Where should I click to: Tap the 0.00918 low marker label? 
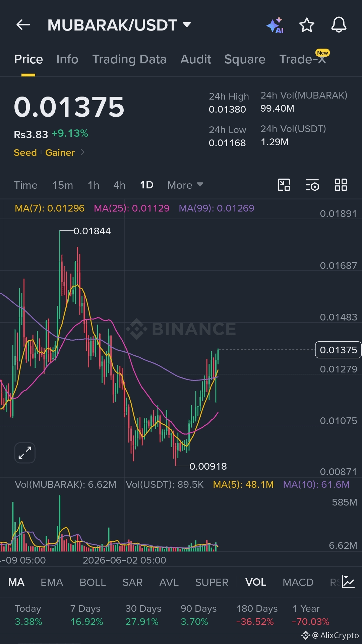click(208, 466)
